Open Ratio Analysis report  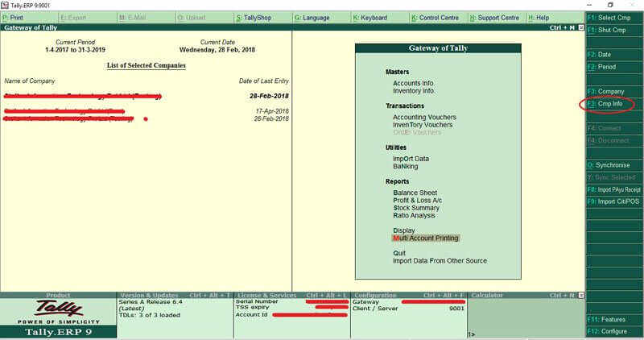pos(414,215)
